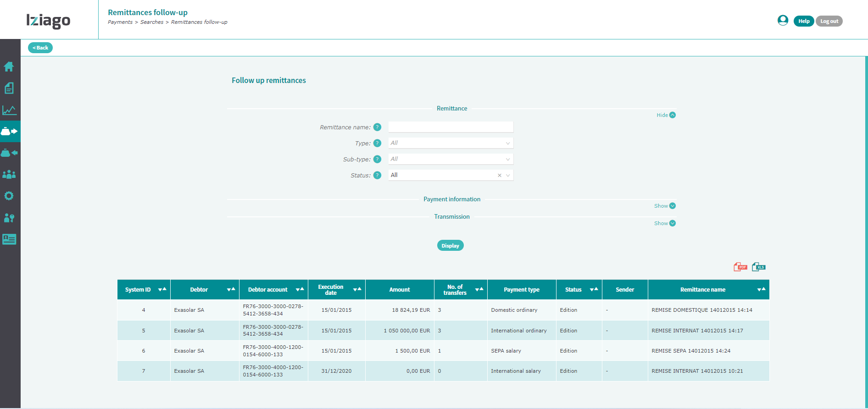The height and width of the screenshot is (409, 868).
Task: Export results with the XLS icon
Action: click(759, 267)
